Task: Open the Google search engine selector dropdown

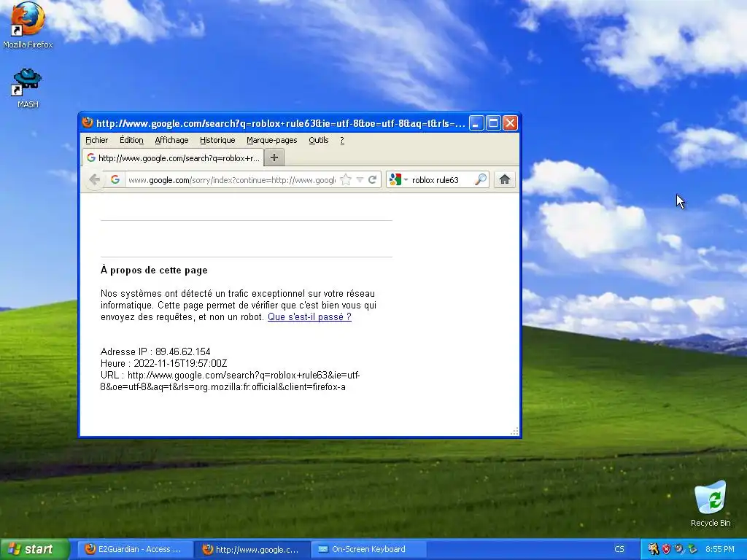Action: [398, 179]
